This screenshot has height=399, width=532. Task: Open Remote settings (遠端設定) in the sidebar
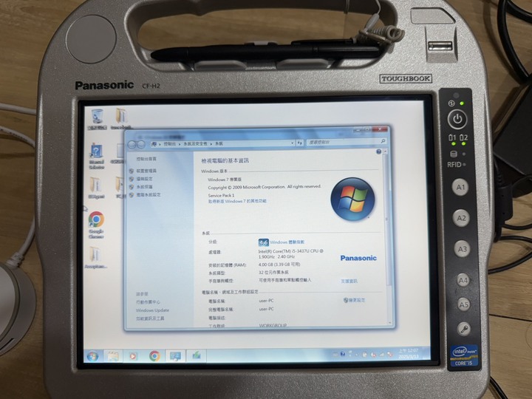144,179
